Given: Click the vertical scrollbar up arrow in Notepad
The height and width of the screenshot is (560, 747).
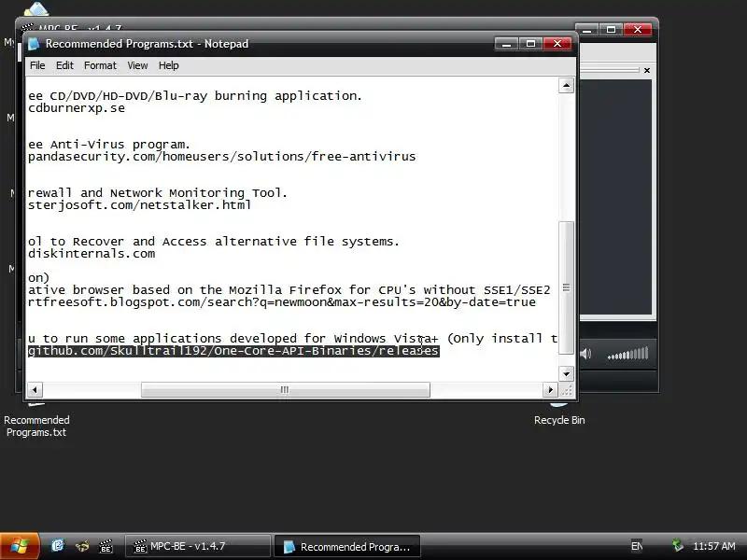Looking at the screenshot, I should click(566, 86).
